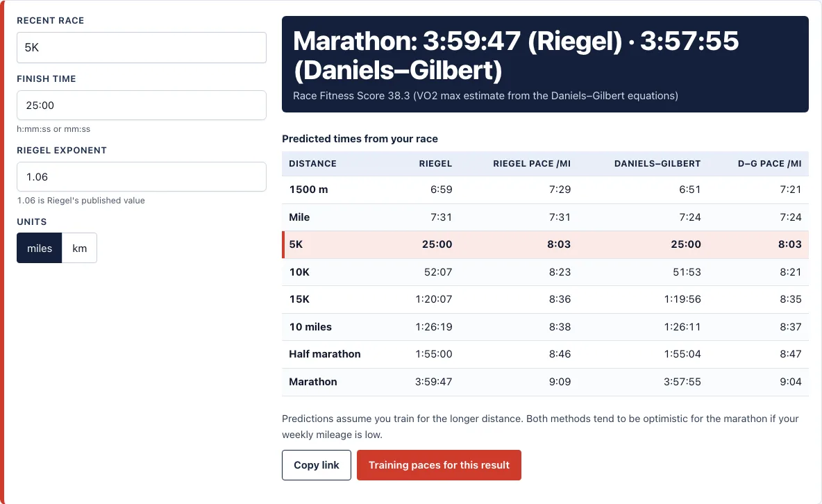Click the Riegel Pace /MI column header
The image size is (822, 504).
pos(532,164)
